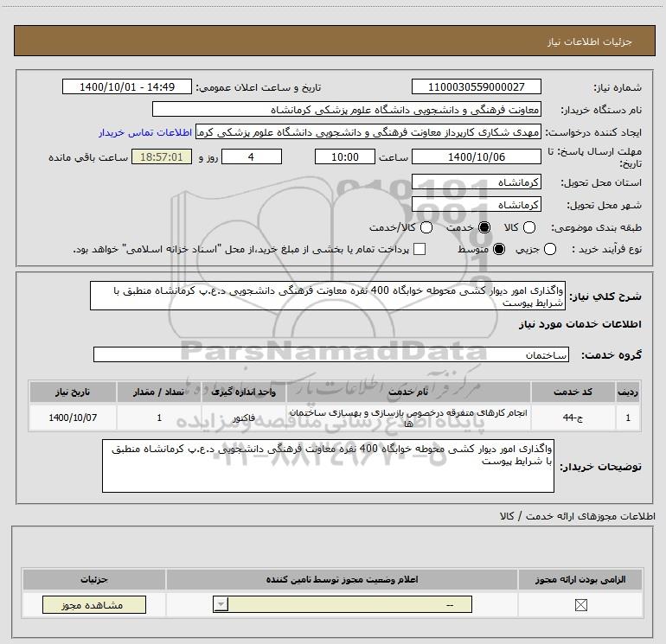This screenshot has height=644, width=666.
Task: Click the request creator field
Action: tap(368, 132)
